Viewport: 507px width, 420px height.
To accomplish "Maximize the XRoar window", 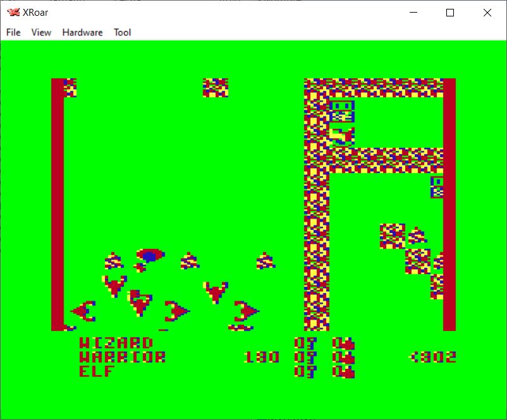I will [x=449, y=13].
